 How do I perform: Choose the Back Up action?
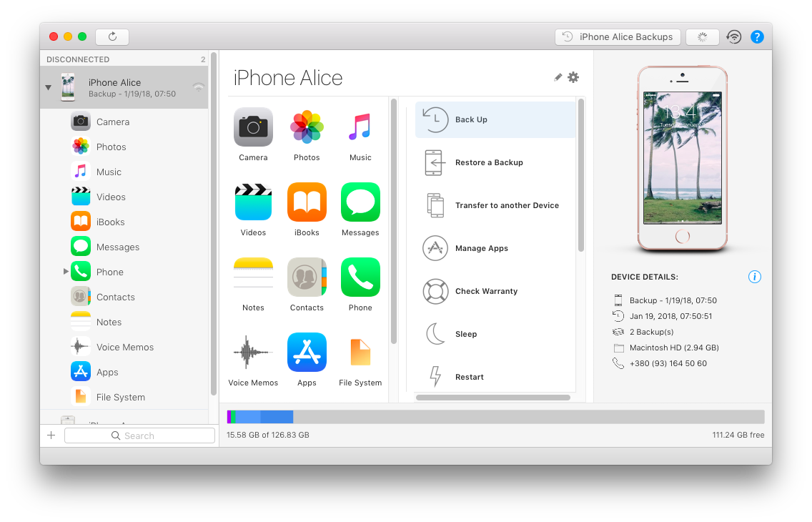click(x=495, y=119)
